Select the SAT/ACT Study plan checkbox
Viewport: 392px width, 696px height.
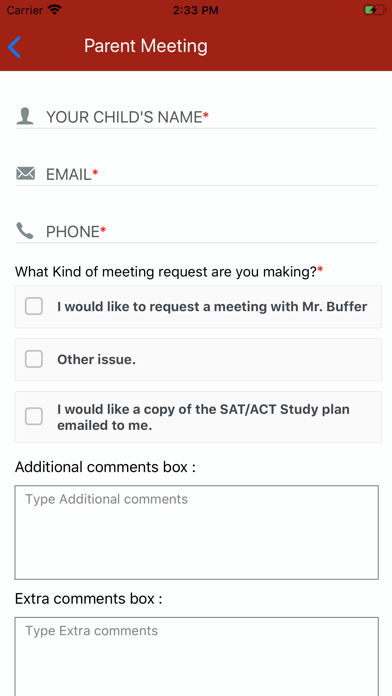(34, 416)
